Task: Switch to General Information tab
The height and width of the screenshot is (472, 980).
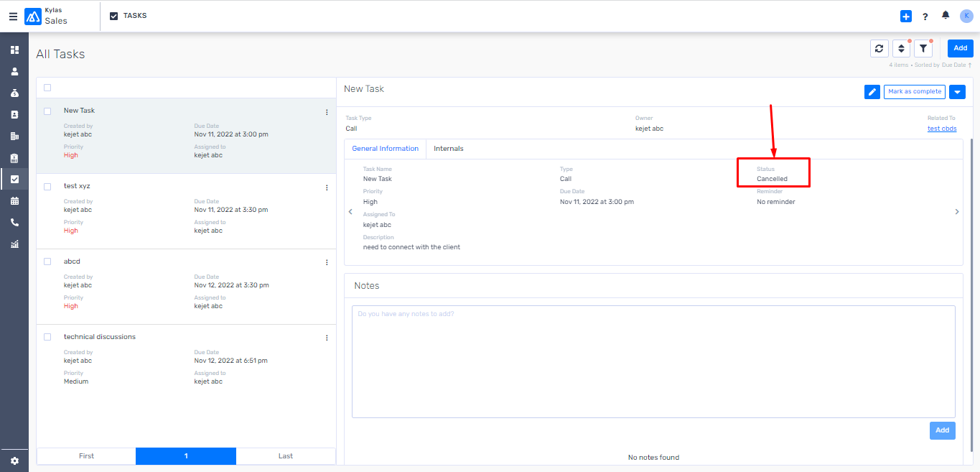Action: 386,149
